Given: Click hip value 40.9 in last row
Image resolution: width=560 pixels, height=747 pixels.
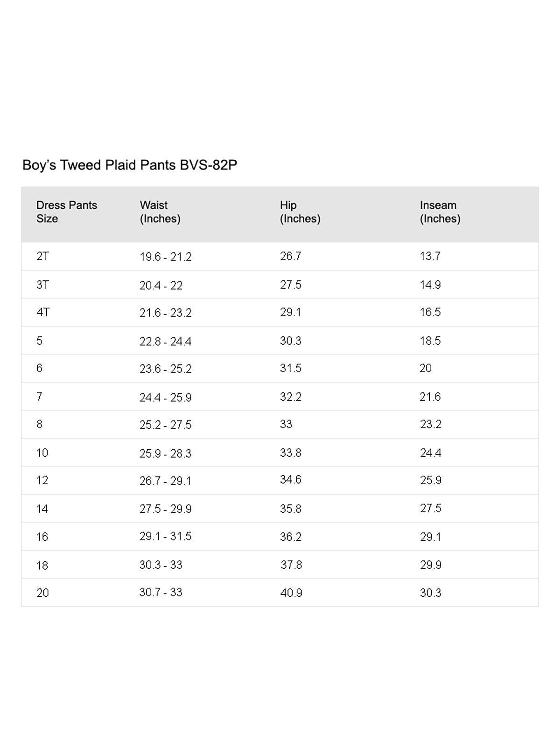Looking at the screenshot, I should coord(291,593).
